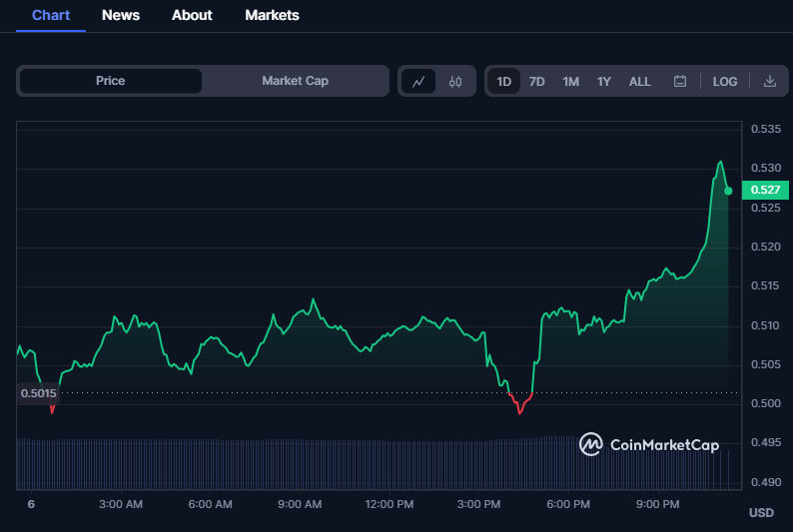
Task: Set the chart range to 1Y
Action: [604, 81]
